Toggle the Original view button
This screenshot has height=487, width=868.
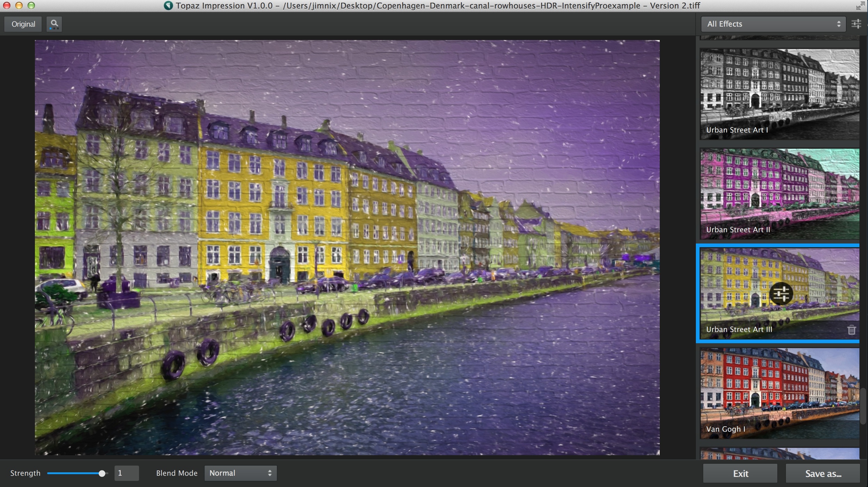point(23,24)
